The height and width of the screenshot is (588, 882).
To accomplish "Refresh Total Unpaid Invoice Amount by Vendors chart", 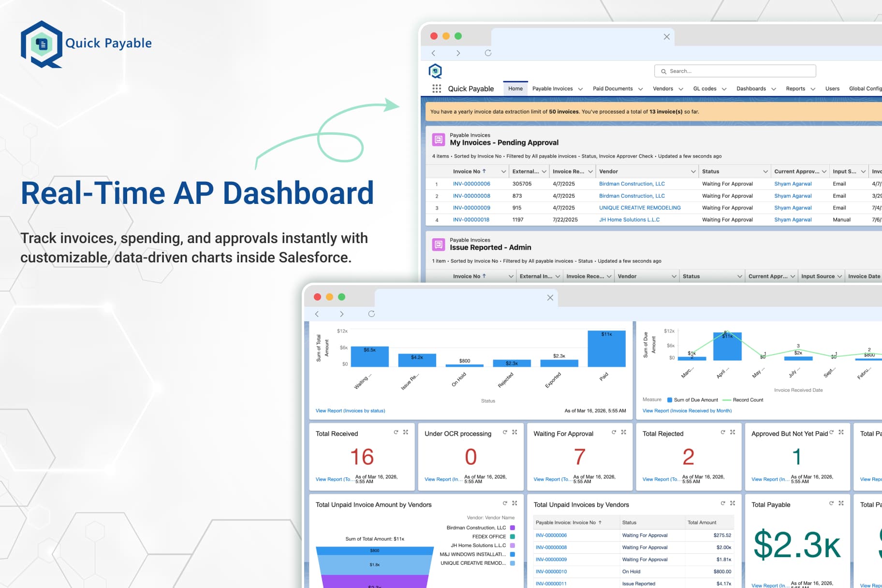I will point(505,503).
